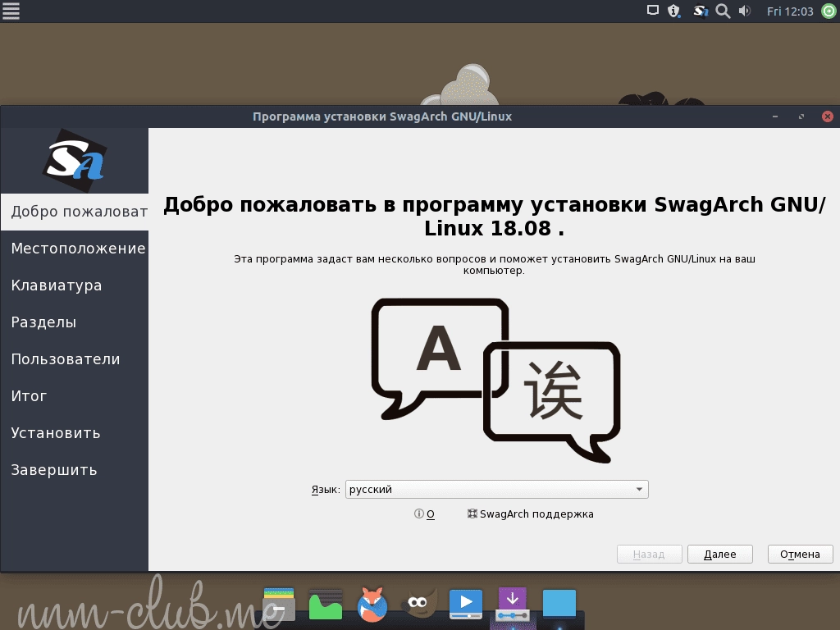Open the search magnifier in the top panel

(x=723, y=11)
